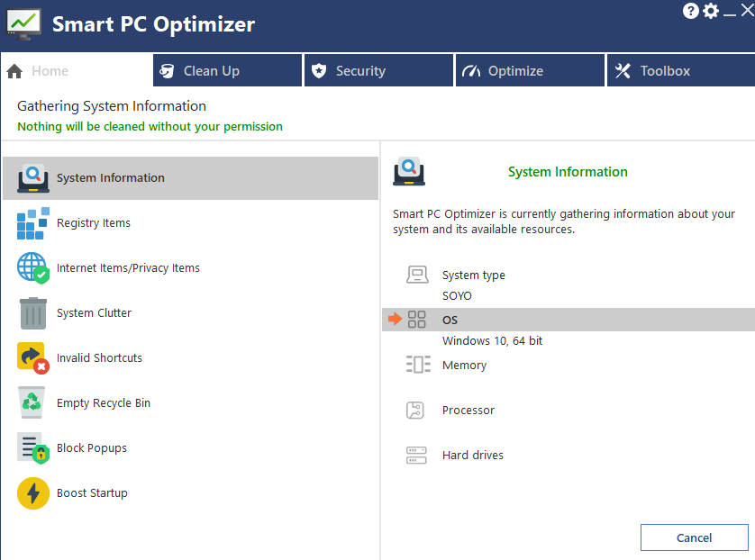Switch to the Home tab
Screen dimensions: 755x560
(77, 71)
